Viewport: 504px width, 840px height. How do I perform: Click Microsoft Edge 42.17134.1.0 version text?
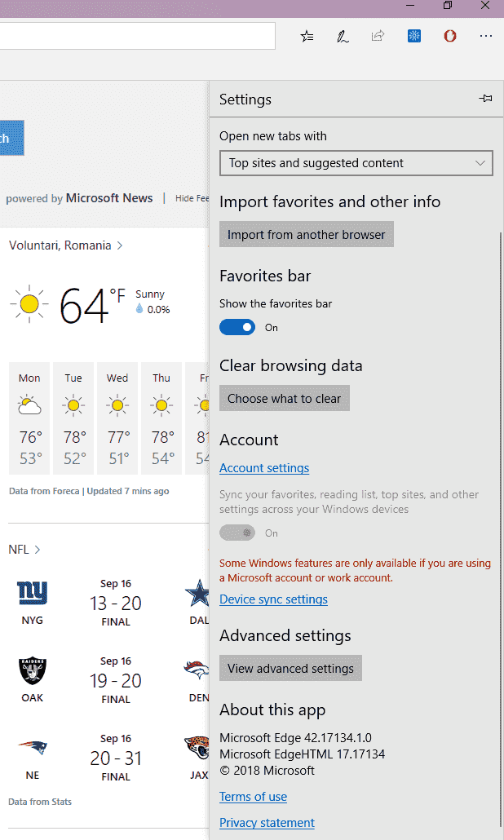click(296, 738)
